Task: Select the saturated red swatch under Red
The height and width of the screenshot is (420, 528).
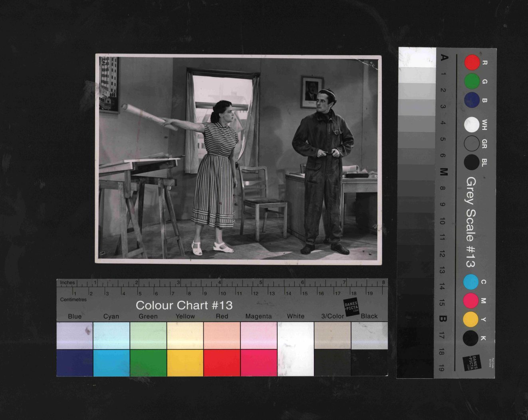Action: (222, 363)
